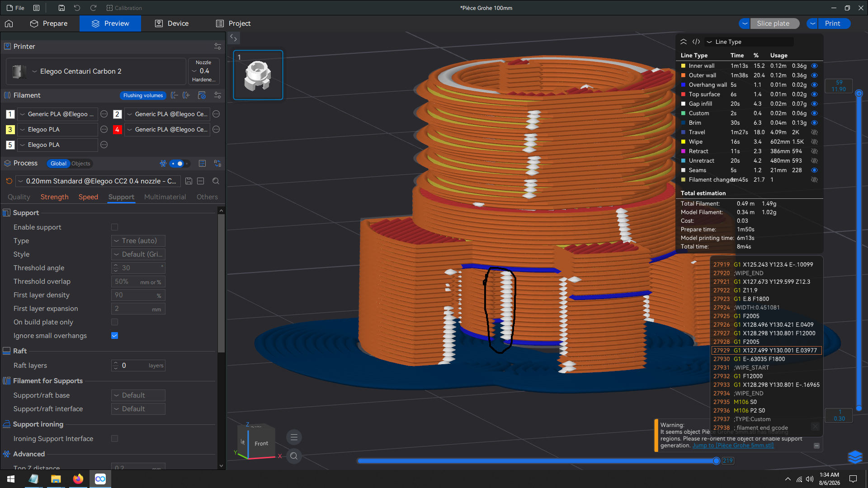Enable support checkbox

[x=114, y=227]
